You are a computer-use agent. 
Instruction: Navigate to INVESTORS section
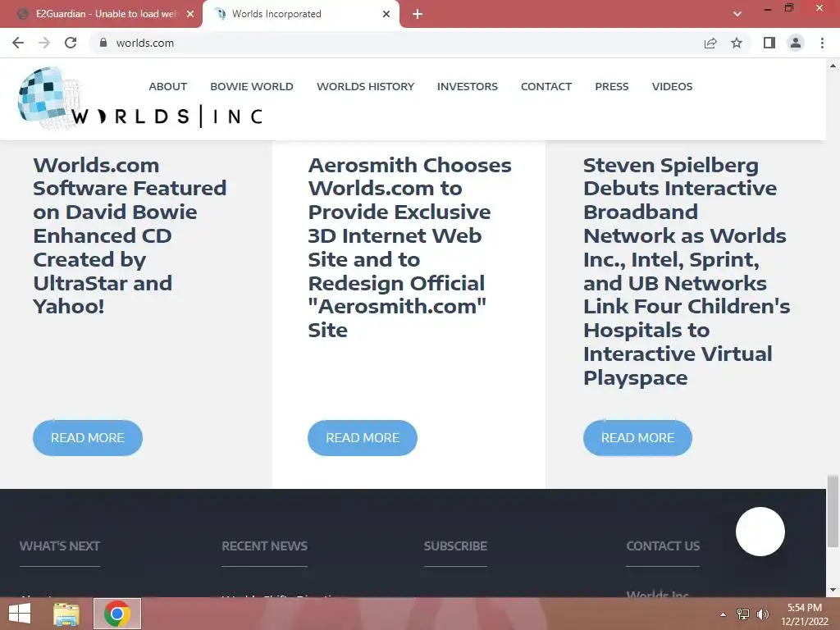tap(467, 86)
